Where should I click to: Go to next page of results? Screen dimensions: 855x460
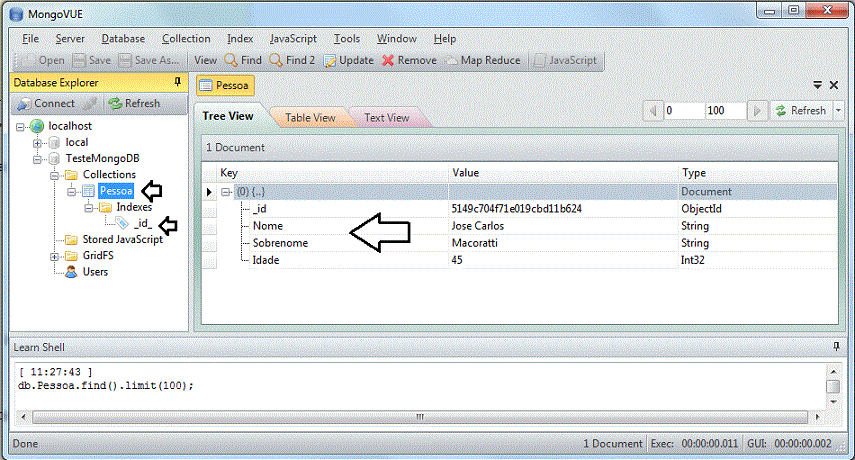(x=757, y=111)
